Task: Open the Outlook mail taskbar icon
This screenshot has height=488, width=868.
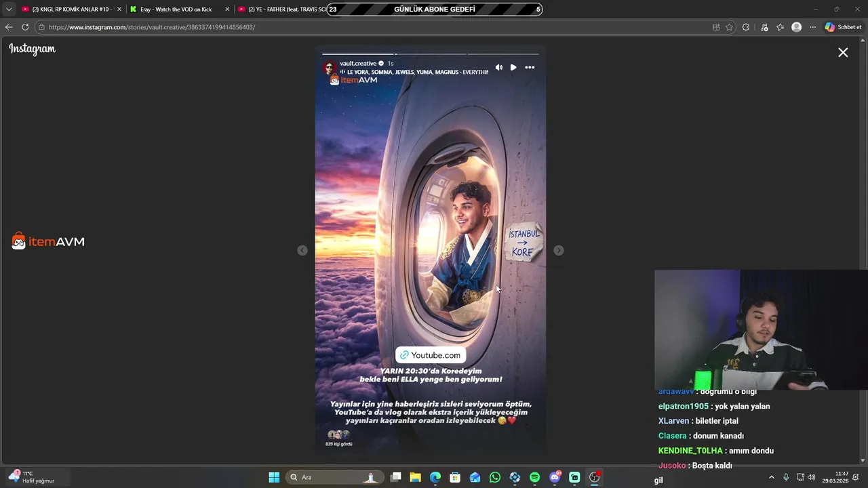Action: pos(475,477)
